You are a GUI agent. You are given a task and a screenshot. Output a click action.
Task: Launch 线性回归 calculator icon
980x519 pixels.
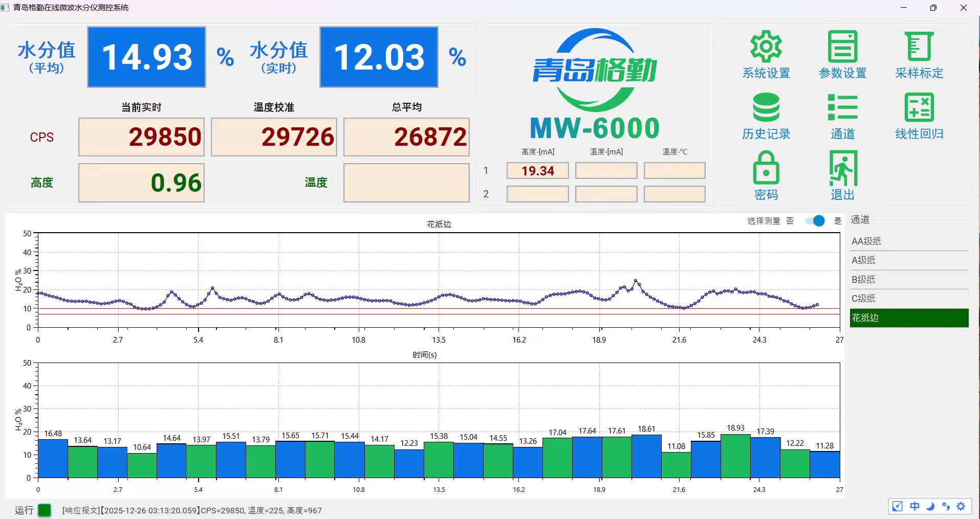click(x=919, y=108)
